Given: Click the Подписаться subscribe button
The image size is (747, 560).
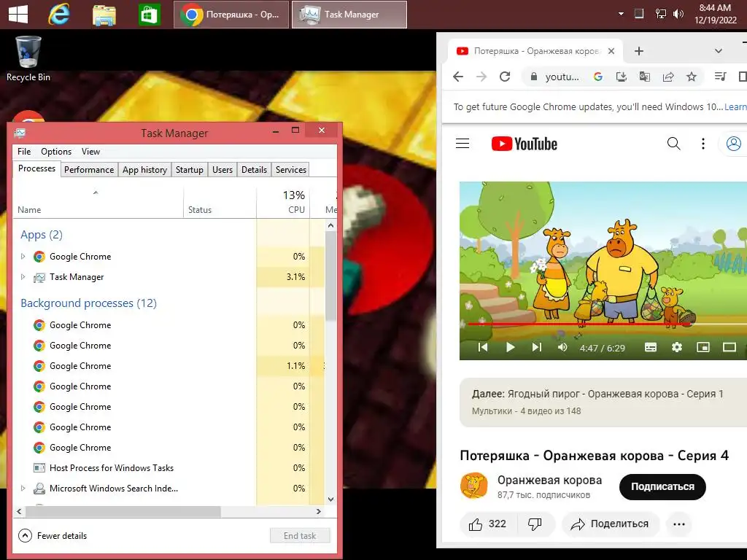Looking at the screenshot, I should click(x=662, y=486).
